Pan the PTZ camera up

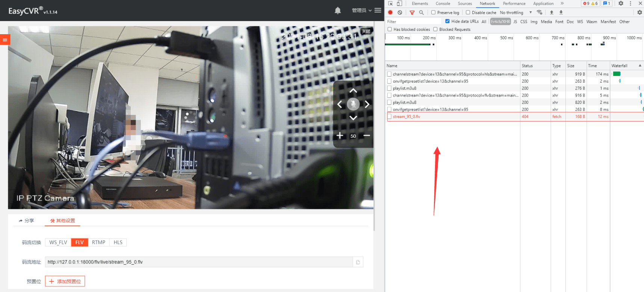point(353,91)
